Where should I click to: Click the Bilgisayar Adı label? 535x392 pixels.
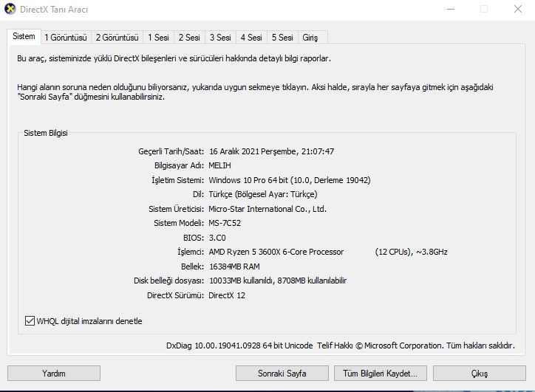coord(179,165)
